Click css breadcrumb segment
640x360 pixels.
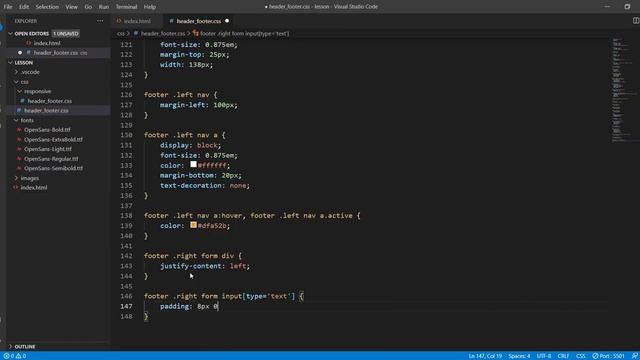click(x=120, y=33)
